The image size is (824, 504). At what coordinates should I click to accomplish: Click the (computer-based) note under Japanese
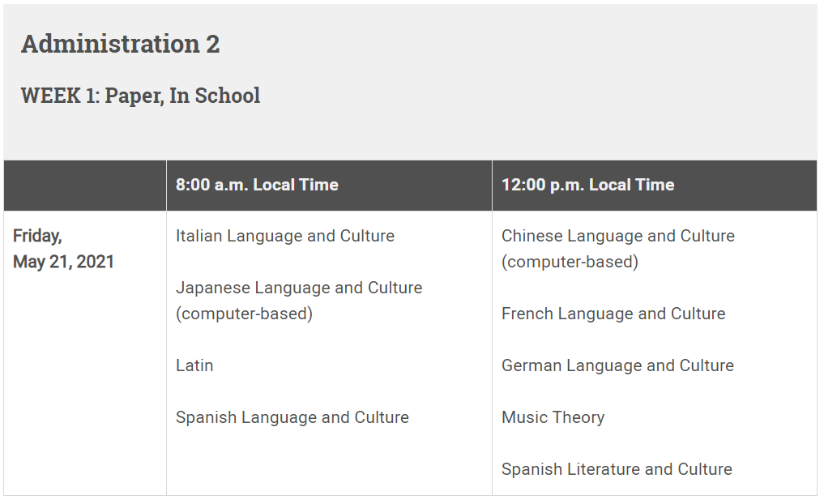(244, 314)
